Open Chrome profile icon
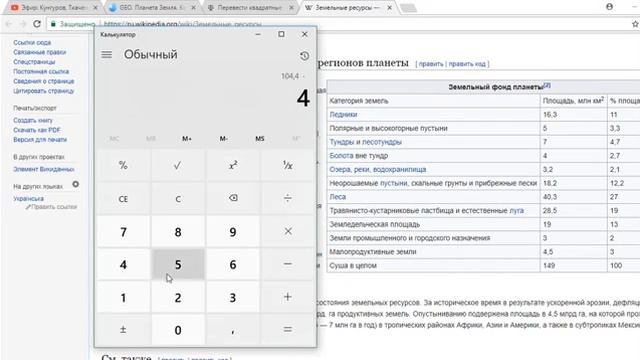 pos(609,7)
